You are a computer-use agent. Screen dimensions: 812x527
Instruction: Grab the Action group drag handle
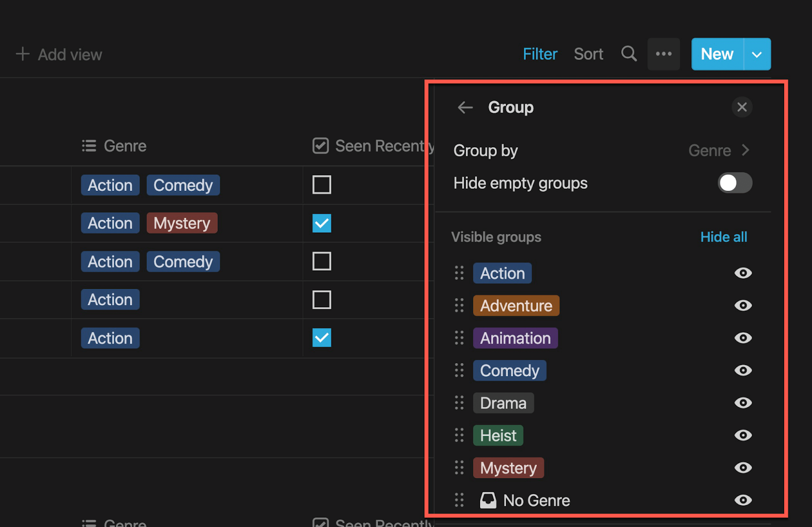[459, 273]
